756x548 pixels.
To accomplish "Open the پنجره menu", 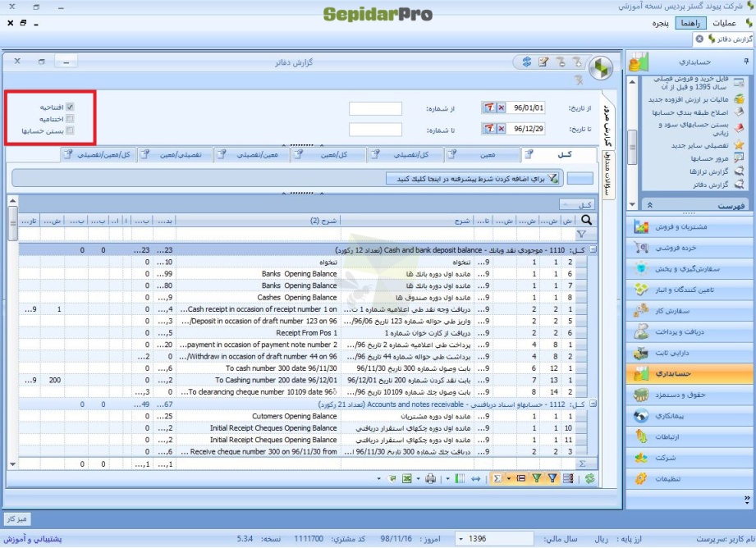I will [x=661, y=23].
